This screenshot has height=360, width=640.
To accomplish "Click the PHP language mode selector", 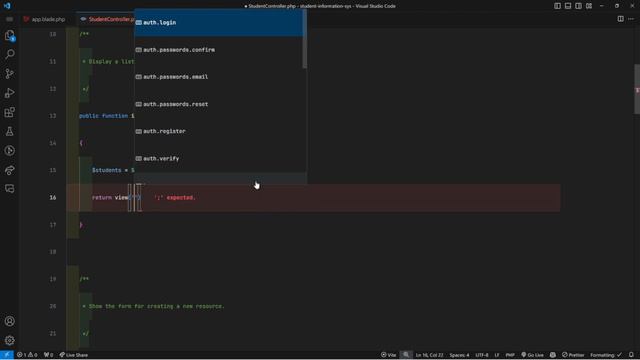I will [510, 355].
